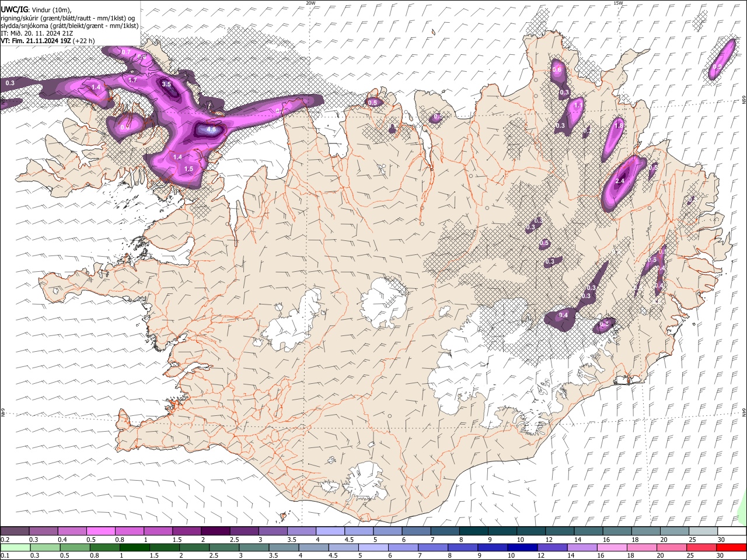Select light pink swatch between 16 and 18 lower scale
This screenshot has width=747, height=560.
coord(612,547)
